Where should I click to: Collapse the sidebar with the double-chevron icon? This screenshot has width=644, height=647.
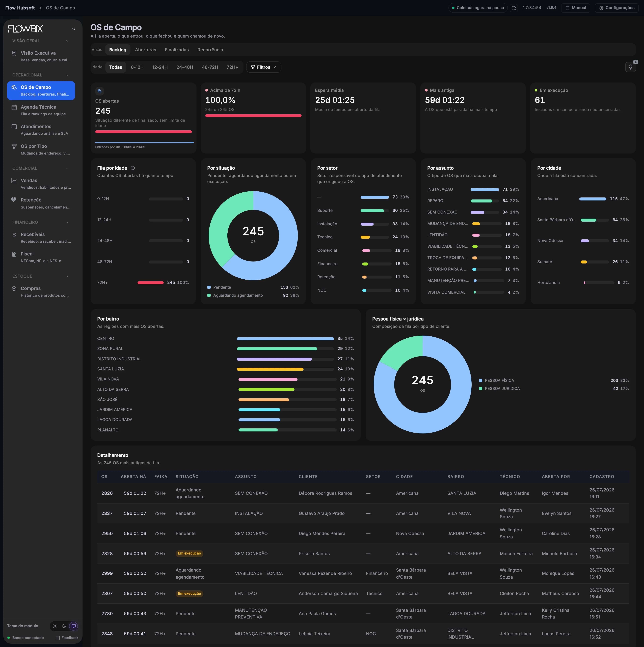coord(73,29)
